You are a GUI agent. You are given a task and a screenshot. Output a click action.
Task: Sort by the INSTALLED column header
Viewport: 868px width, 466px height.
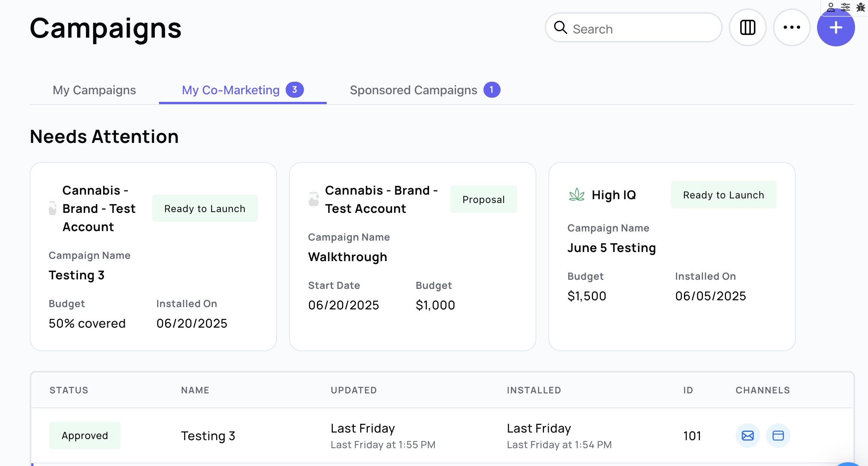tap(534, 390)
